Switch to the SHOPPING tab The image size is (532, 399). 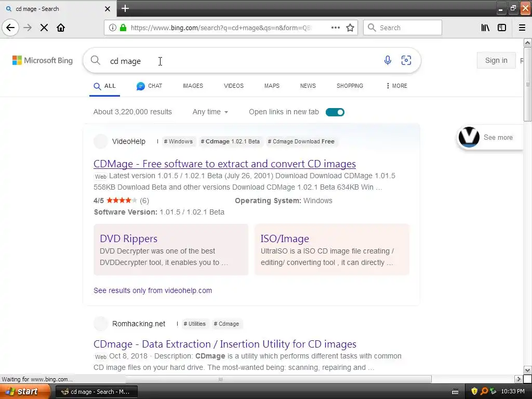tap(350, 86)
